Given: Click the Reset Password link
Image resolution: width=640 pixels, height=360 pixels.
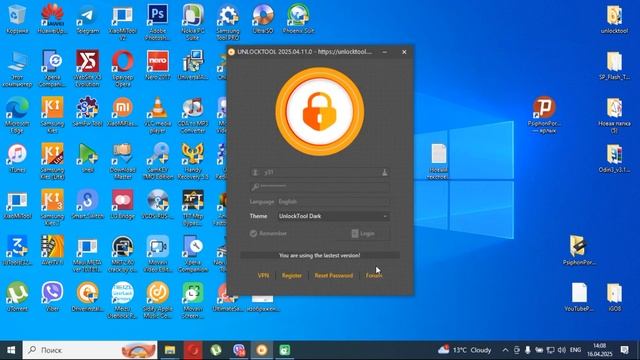Looking at the screenshot, I should tap(333, 276).
